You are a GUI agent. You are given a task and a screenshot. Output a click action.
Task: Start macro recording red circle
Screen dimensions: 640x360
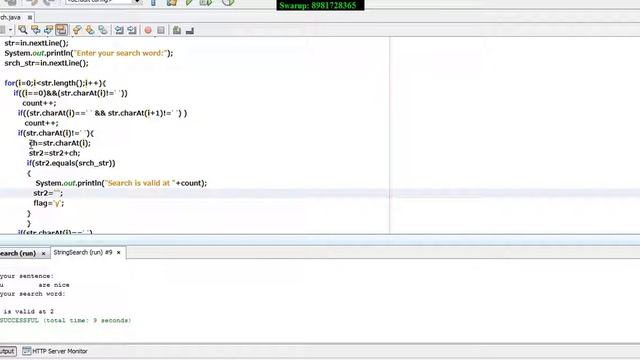(x=148, y=30)
